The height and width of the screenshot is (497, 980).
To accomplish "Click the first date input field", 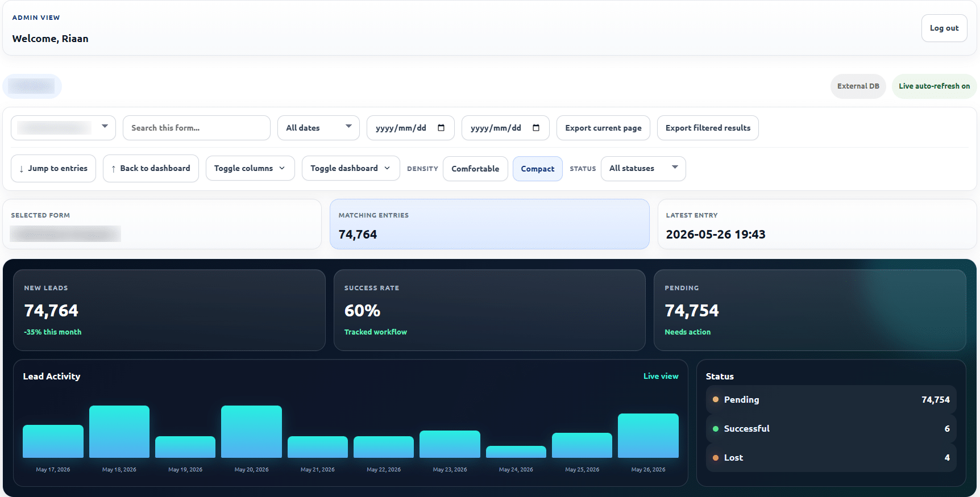I will [410, 128].
